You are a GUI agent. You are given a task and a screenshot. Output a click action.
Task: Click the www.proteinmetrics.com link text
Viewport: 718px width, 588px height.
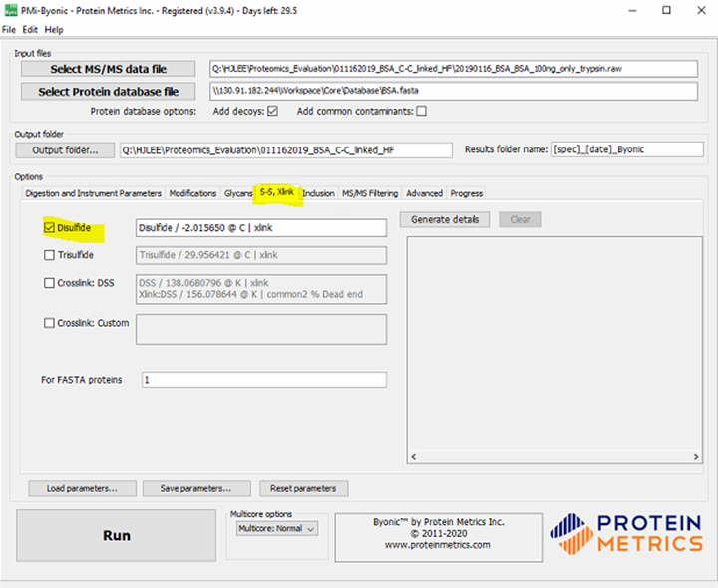pos(438,545)
